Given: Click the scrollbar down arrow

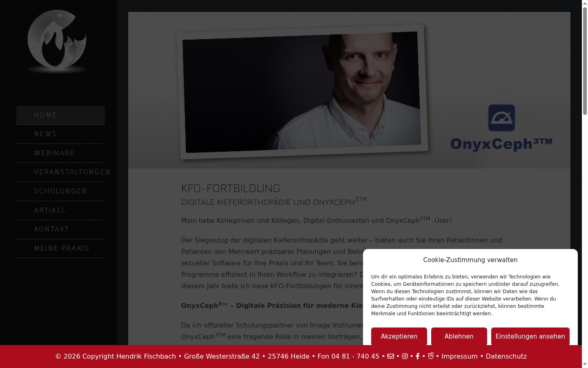Looking at the screenshot, I should click(x=585, y=364).
